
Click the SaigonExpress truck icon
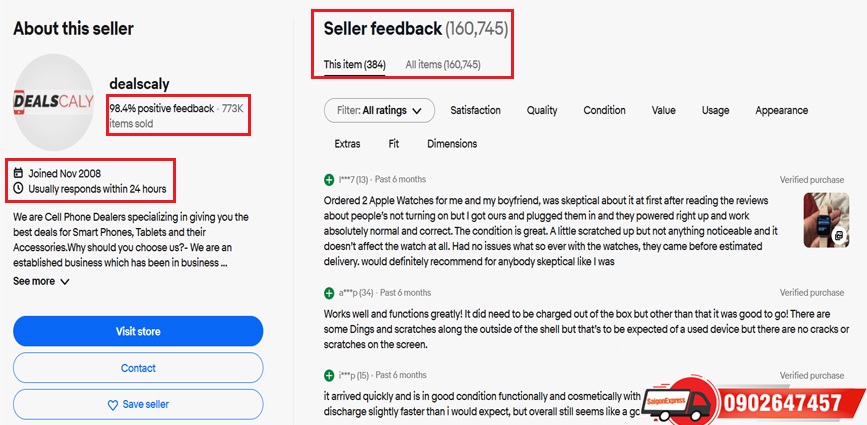(x=683, y=400)
